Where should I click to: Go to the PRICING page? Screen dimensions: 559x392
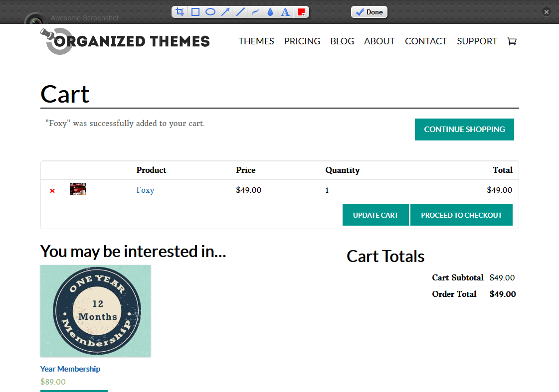point(302,41)
